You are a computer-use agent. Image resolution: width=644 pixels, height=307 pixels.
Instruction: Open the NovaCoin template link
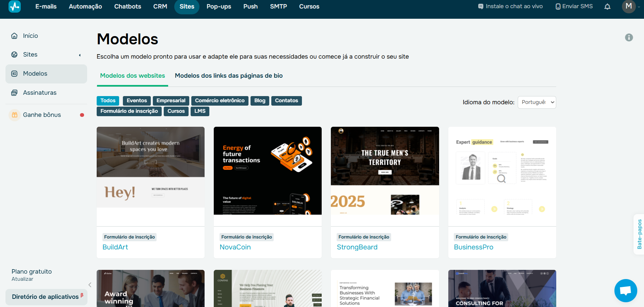click(x=235, y=247)
